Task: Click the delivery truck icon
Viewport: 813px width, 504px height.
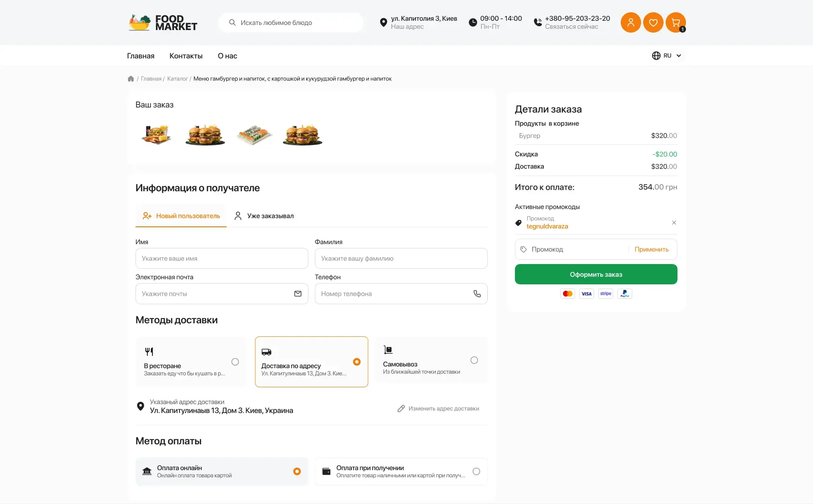Action: [x=266, y=352]
